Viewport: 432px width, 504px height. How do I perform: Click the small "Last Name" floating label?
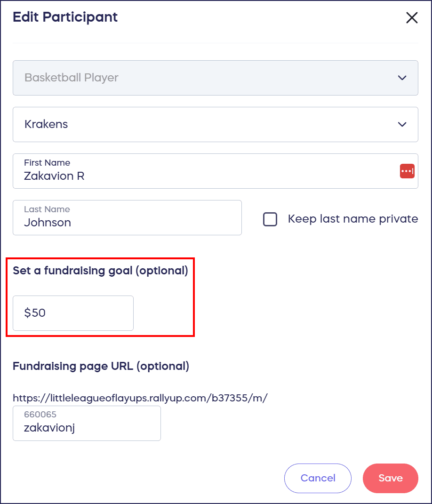[x=47, y=209]
